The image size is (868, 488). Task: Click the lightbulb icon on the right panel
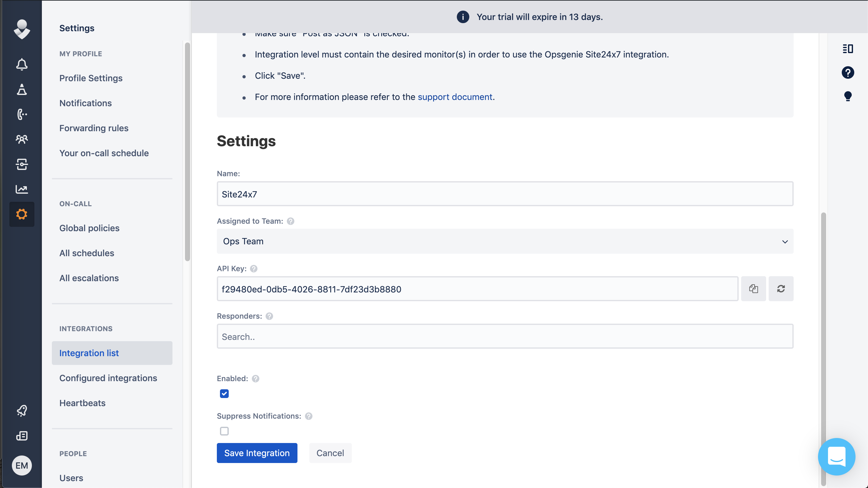[x=847, y=97]
